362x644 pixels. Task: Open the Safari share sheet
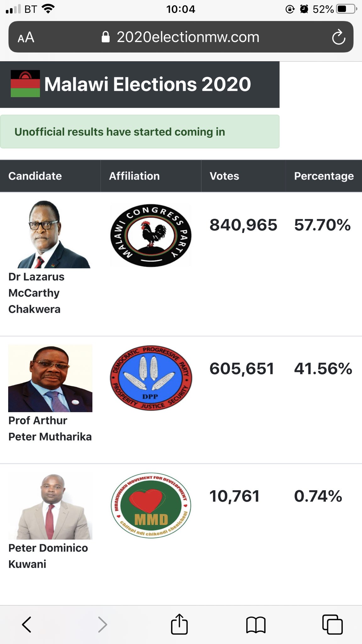(179, 624)
